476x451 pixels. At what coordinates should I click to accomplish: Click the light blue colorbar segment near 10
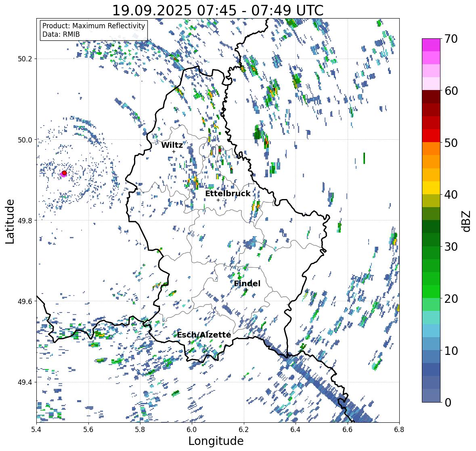click(x=431, y=344)
